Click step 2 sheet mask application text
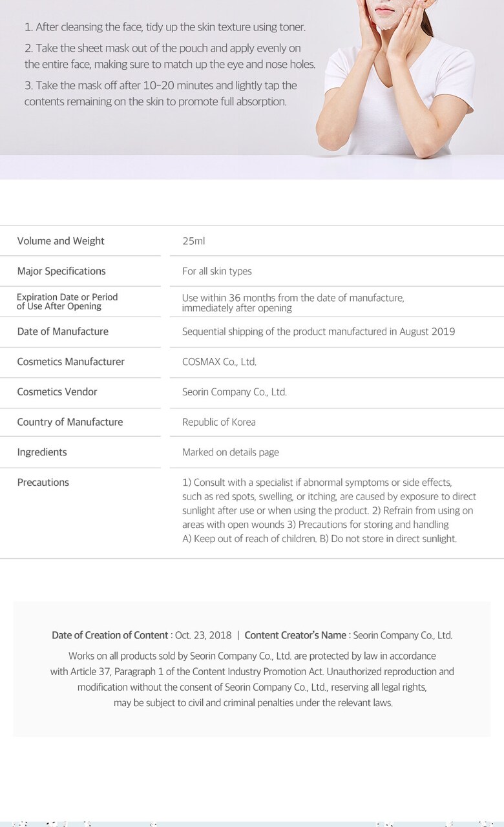 click(169, 56)
